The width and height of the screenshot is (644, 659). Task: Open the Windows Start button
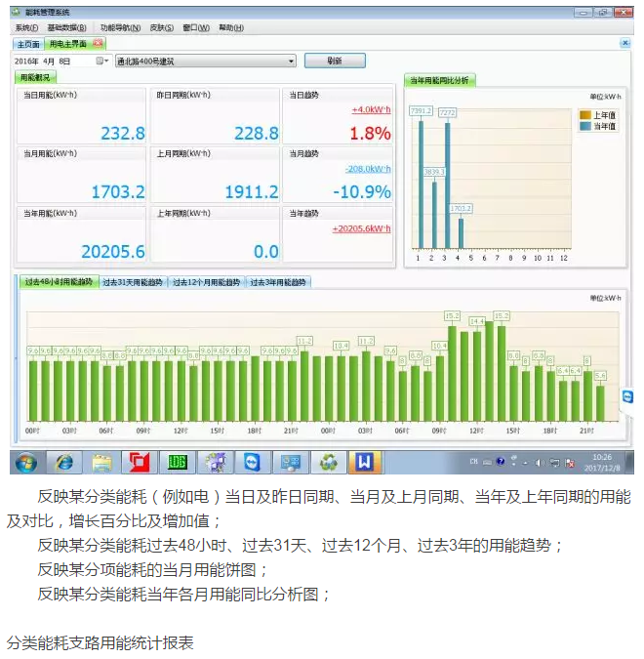tap(26, 463)
